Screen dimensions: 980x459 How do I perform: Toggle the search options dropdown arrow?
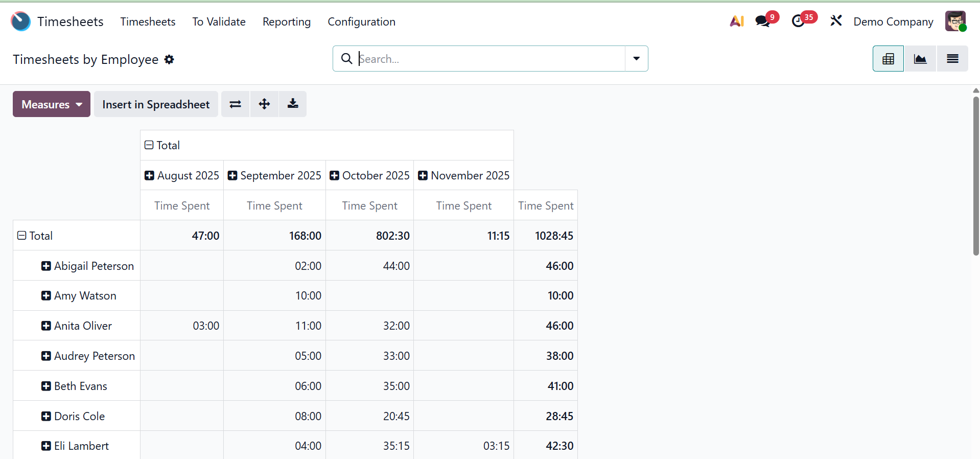click(636, 59)
